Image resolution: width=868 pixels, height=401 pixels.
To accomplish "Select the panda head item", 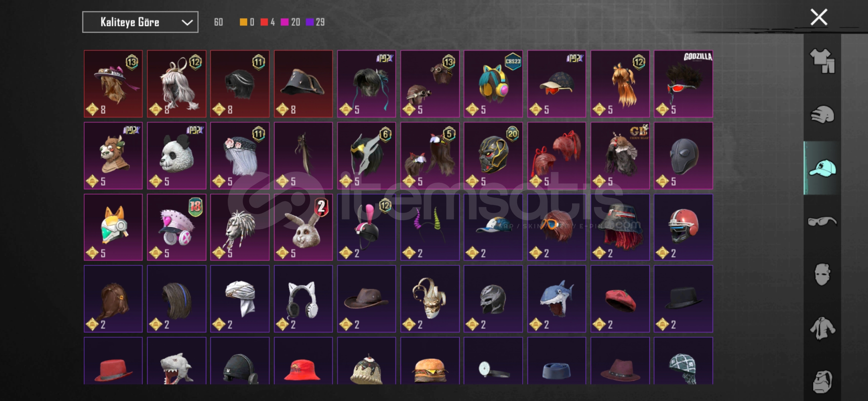I will pos(177,156).
